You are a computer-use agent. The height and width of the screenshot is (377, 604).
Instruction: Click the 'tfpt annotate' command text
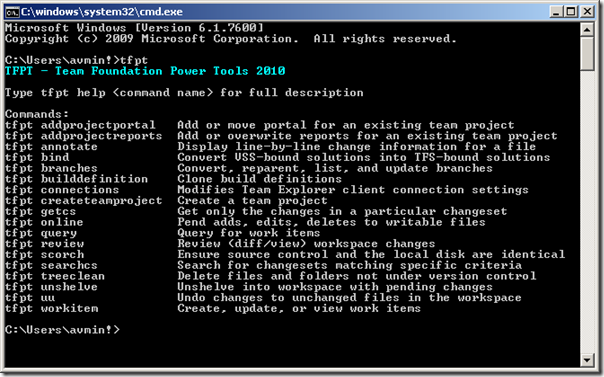tap(51, 146)
